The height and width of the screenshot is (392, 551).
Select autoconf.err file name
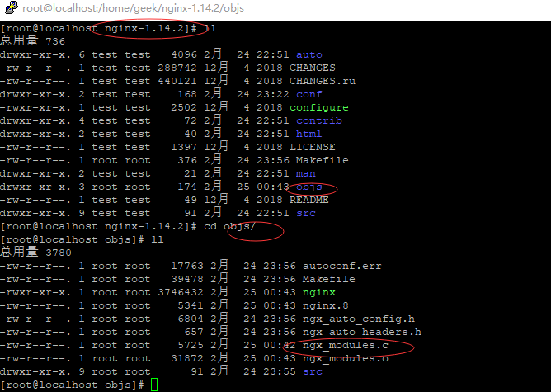(x=342, y=266)
